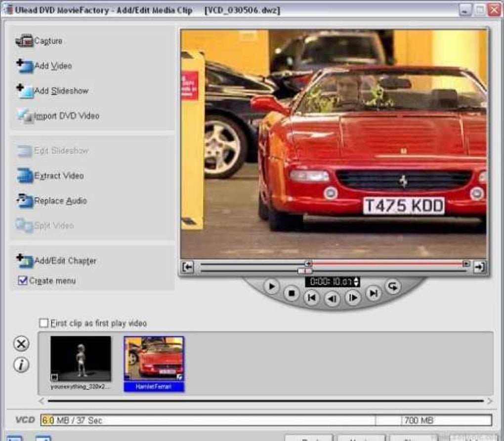Enable First clip as first play video
The width and height of the screenshot is (504, 441).
pyautogui.click(x=43, y=323)
